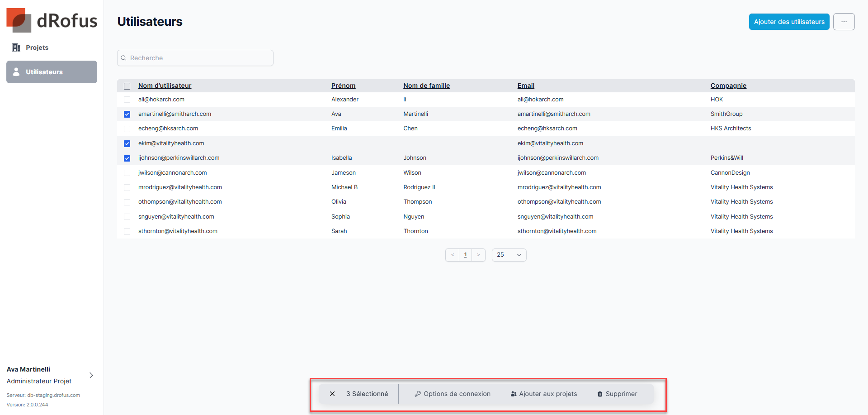This screenshot has height=415, width=868.
Task: Click the Utilisateurs person icon in sidebar
Action: [16, 72]
